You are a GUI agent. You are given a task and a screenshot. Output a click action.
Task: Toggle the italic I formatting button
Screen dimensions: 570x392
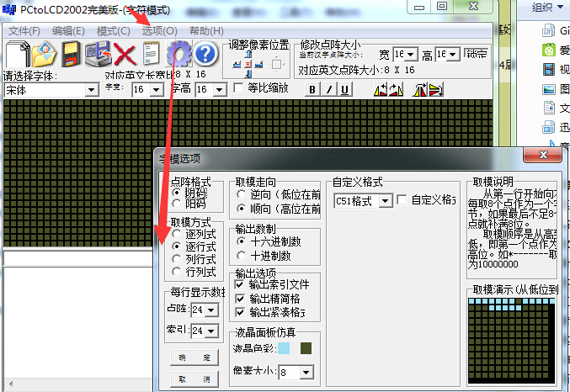[328, 90]
